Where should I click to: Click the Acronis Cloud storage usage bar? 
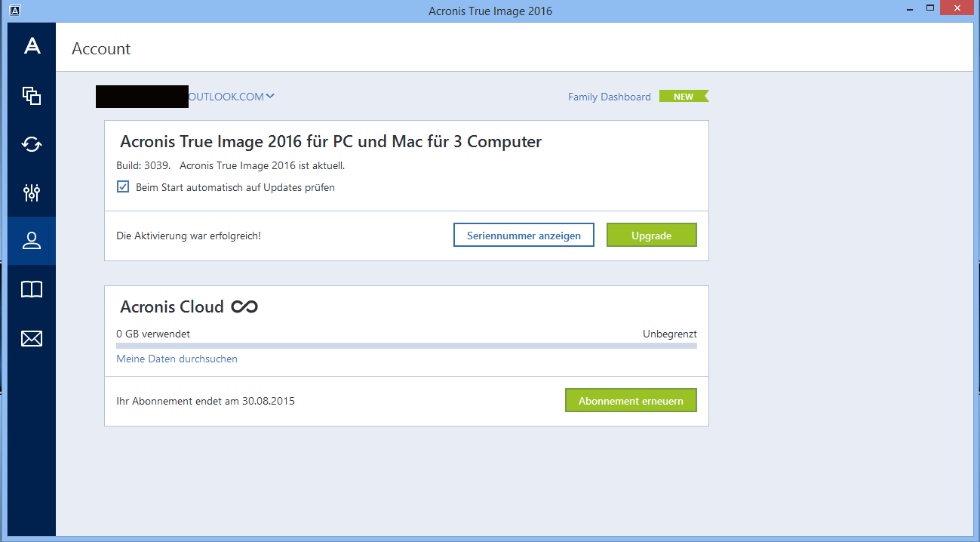406,346
